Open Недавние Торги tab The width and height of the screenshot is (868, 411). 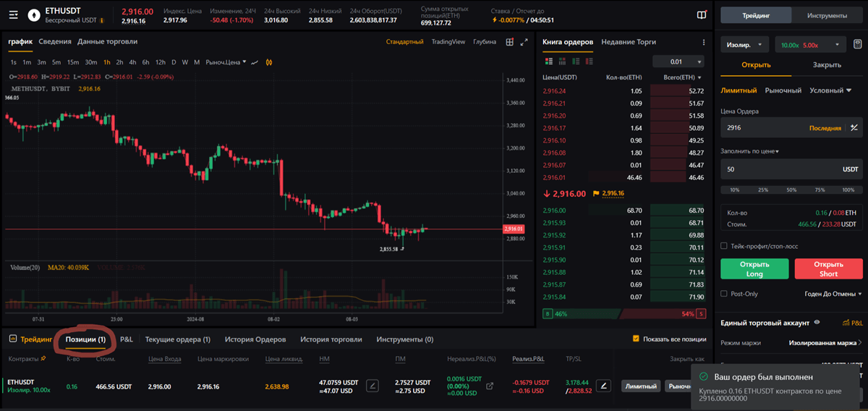point(629,42)
